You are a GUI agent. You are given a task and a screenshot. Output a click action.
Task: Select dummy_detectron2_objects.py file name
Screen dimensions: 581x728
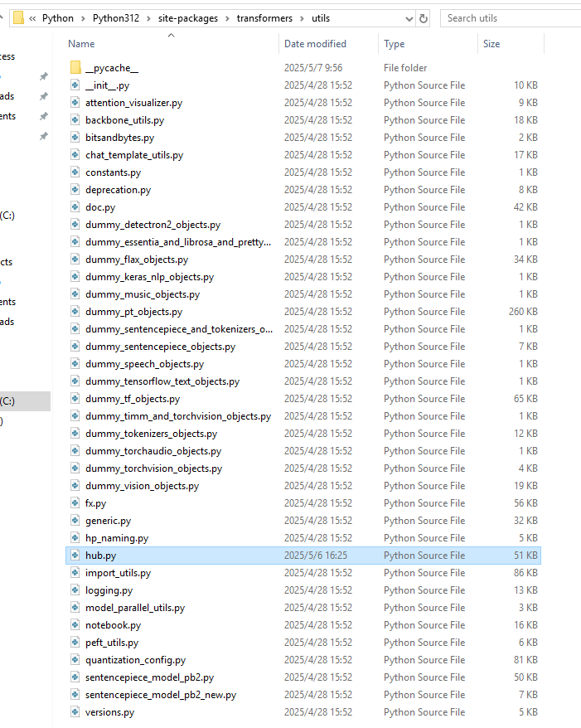pos(153,225)
